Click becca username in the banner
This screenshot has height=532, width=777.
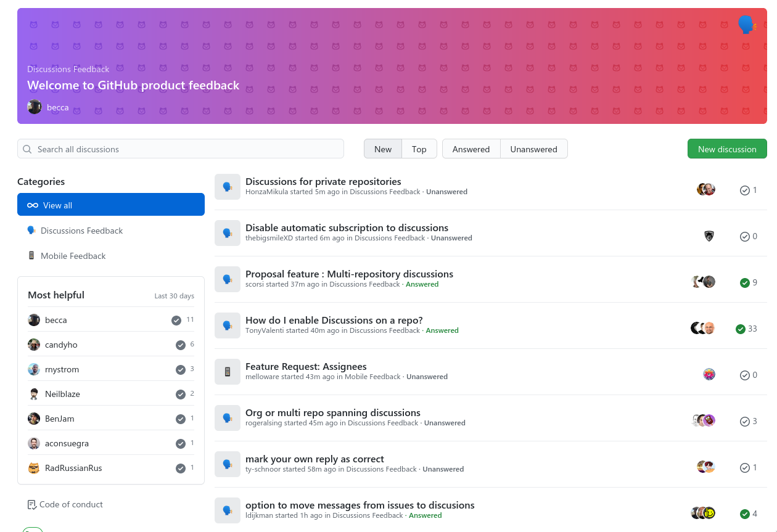[x=58, y=107]
